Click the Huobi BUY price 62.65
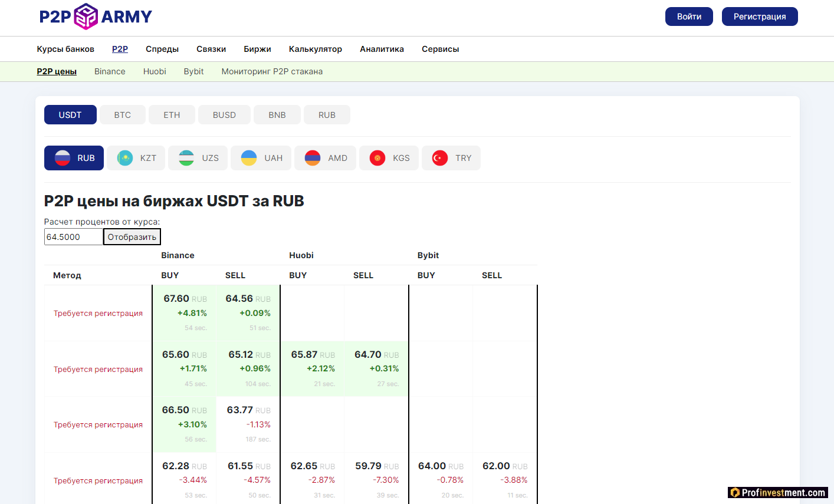The width and height of the screenshot is (834, 504). point(304,466)
